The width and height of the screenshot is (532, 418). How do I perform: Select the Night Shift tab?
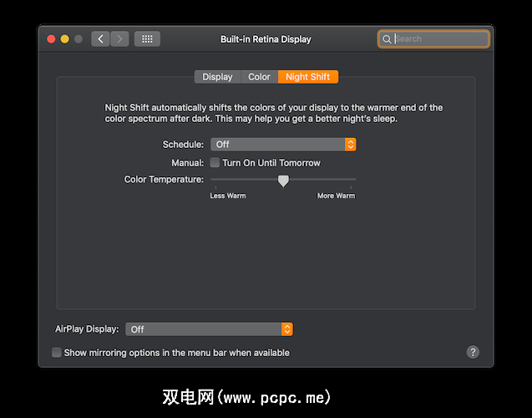pyautogui.click(x=307, y=77)
